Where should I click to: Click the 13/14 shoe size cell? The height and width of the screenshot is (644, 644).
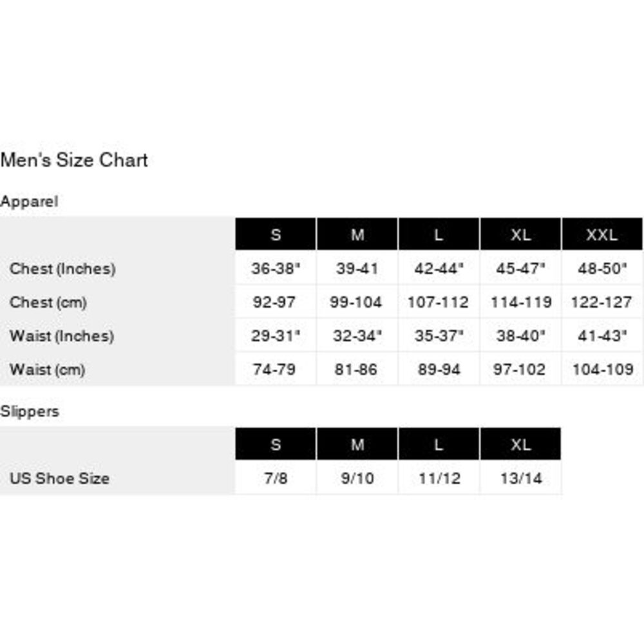coord(520,478)
